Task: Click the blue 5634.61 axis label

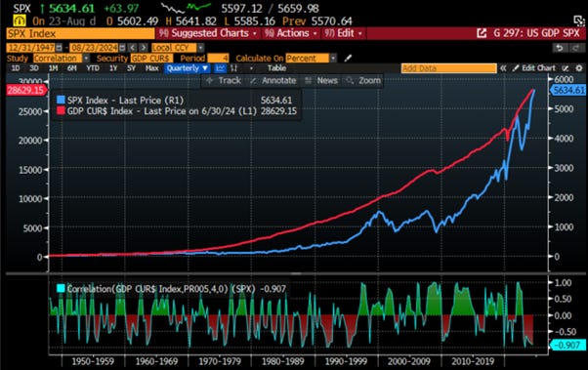Action: (568, 90)
